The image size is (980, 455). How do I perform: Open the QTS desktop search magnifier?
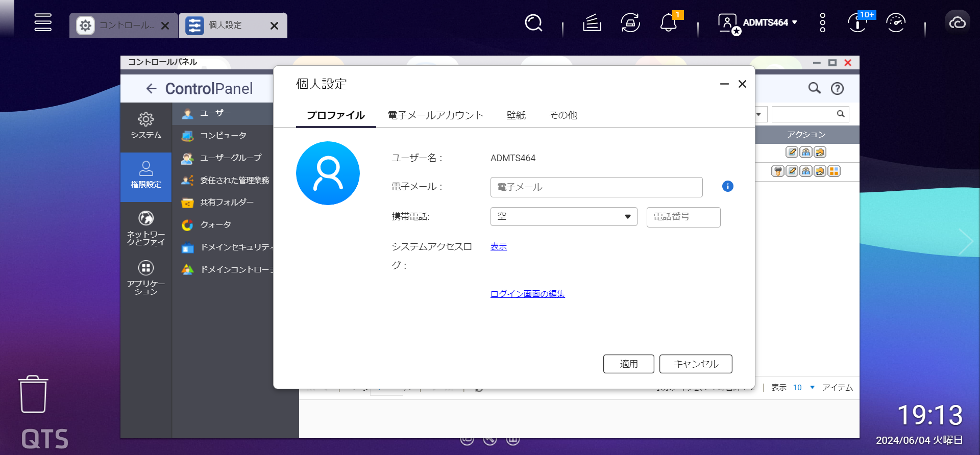coord(533,23)
